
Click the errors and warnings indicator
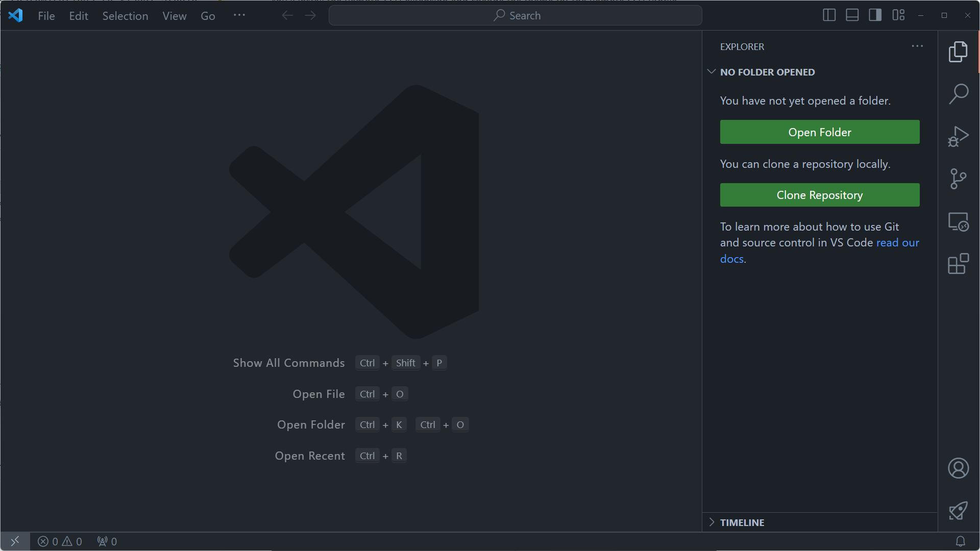[x=59, y=541]
